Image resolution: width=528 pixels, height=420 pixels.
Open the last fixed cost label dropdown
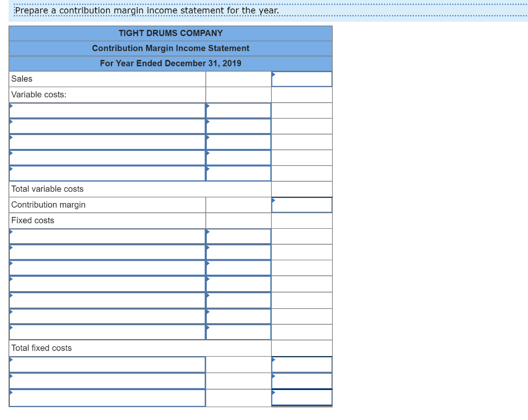pyautogui.click(x=107, y=331)
